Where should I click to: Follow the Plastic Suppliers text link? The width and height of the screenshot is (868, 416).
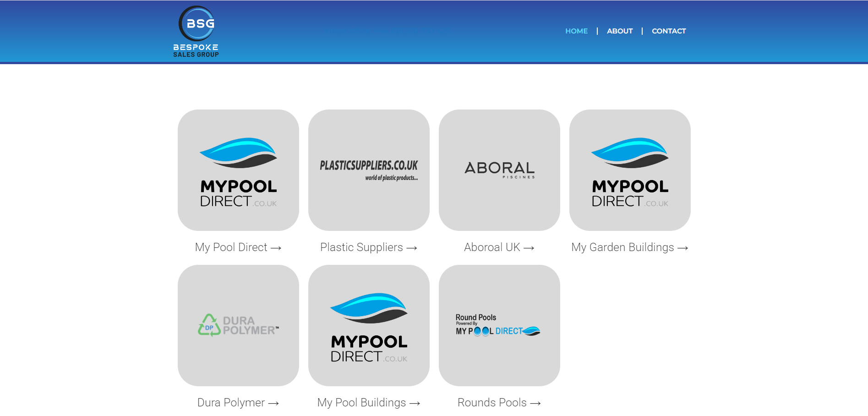coord(368,247)
